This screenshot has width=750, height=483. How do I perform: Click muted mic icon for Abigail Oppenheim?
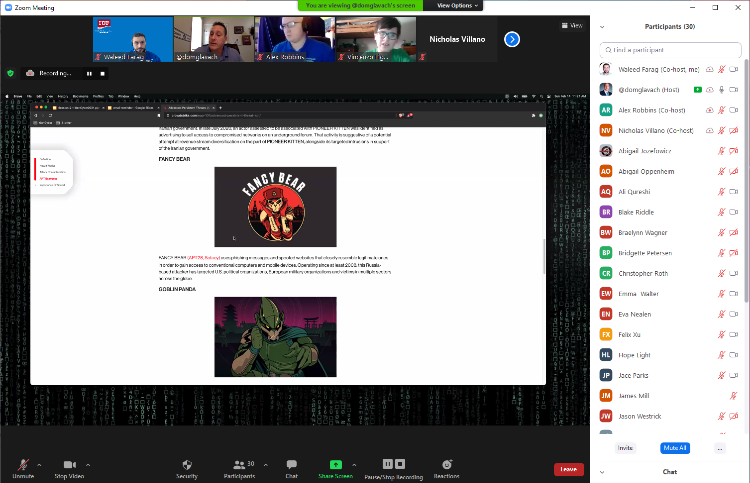(x=722, y=171)
